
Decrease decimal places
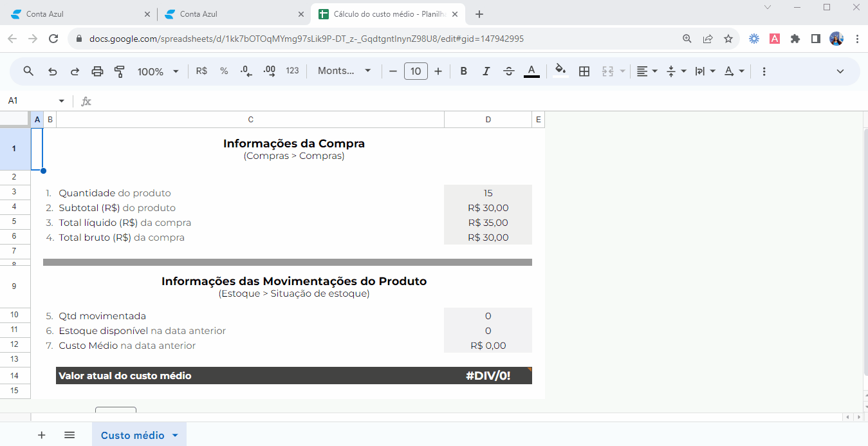[246, 71]
